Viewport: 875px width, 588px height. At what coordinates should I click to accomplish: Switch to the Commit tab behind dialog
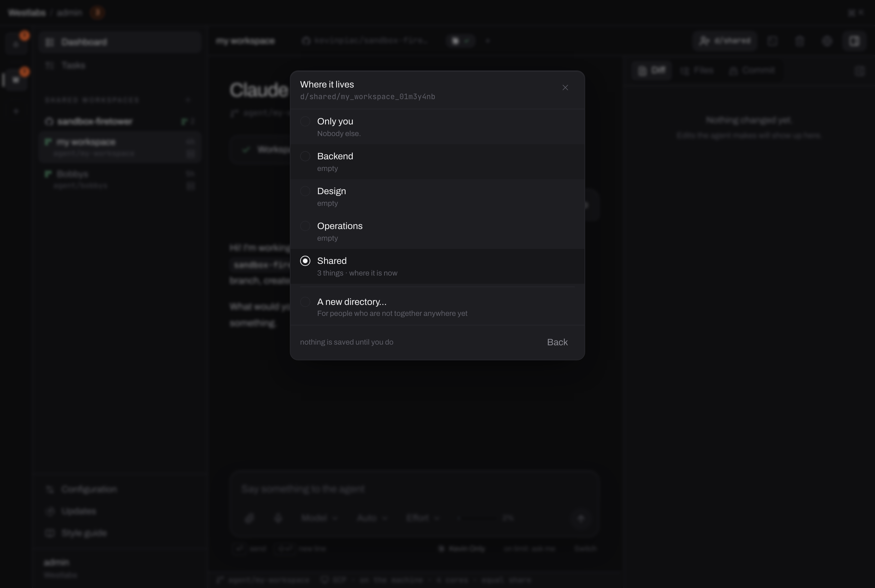(752, 70)
